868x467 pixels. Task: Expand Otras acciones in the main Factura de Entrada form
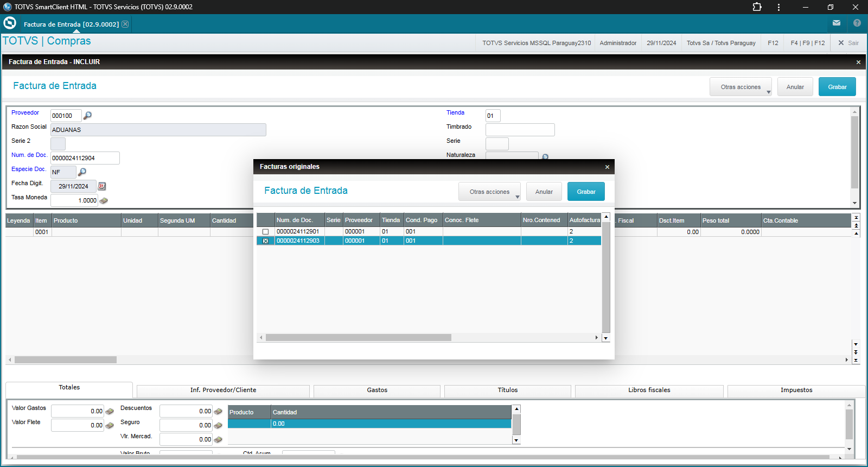point(741,87)
